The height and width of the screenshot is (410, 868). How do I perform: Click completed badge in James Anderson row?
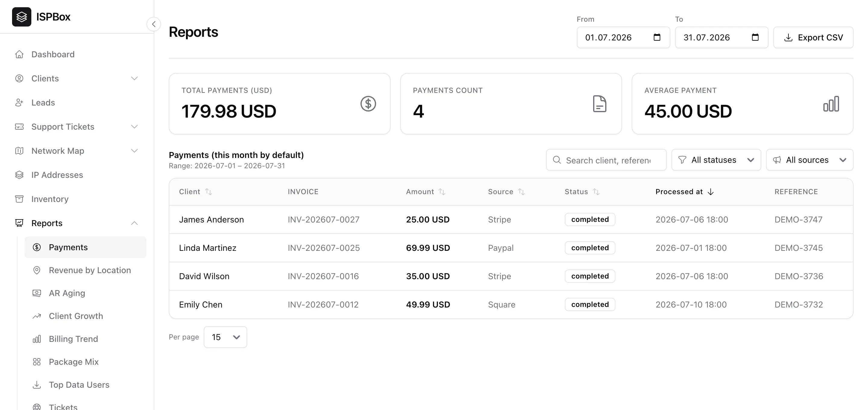590,219
